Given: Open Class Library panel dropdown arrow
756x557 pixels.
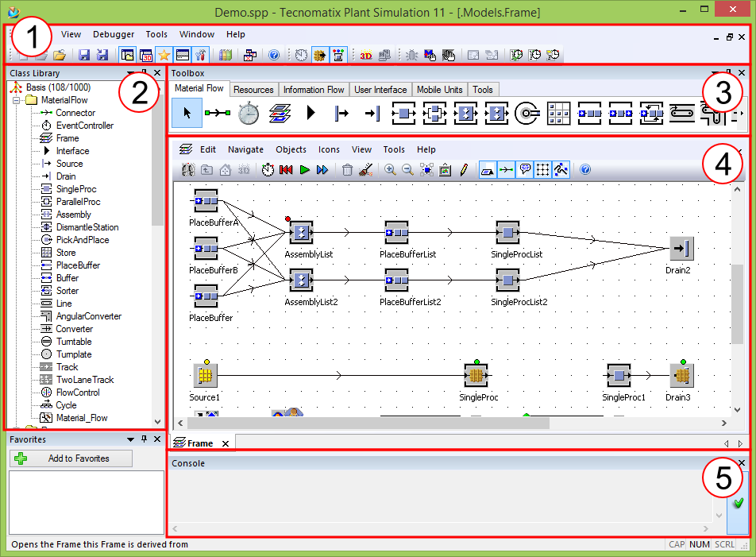Looking at the screenshot, I should [130, 73].
